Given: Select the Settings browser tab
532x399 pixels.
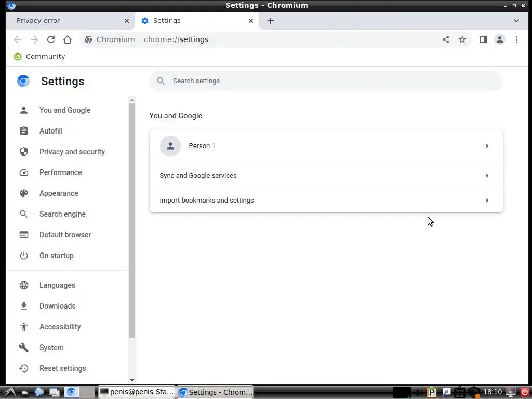Looking at the screenshot, I should (197, 21).
